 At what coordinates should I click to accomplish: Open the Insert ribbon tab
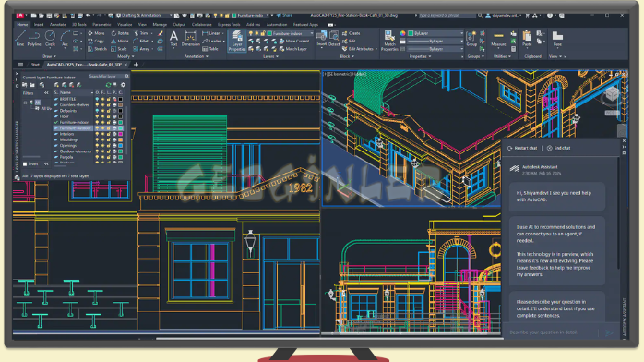39,25
